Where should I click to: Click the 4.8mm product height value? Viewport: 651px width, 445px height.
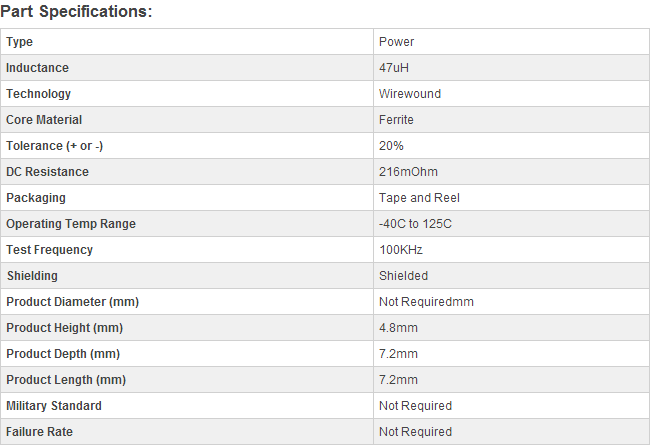(398, 328)
